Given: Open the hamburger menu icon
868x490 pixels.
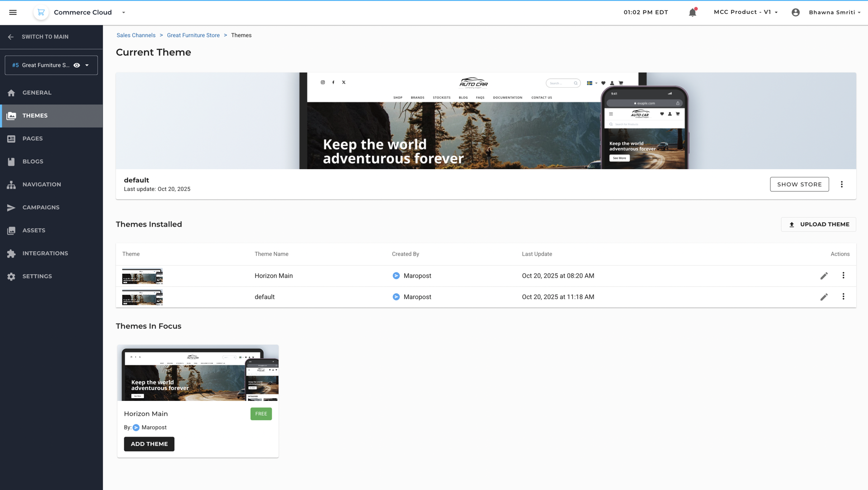Looking at the screenshot, I should coord(13,12).
